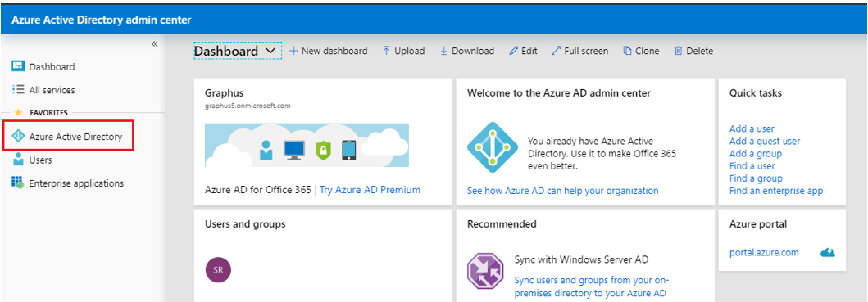This screenshot has height=302, width=868.
Task: Click the All services list icon
Action: [18, 89]
